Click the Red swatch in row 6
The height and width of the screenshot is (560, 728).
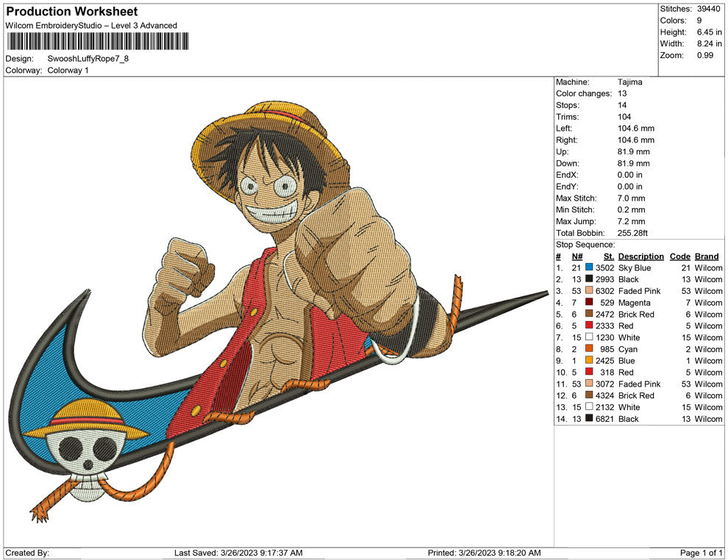[x=589, y=326]
